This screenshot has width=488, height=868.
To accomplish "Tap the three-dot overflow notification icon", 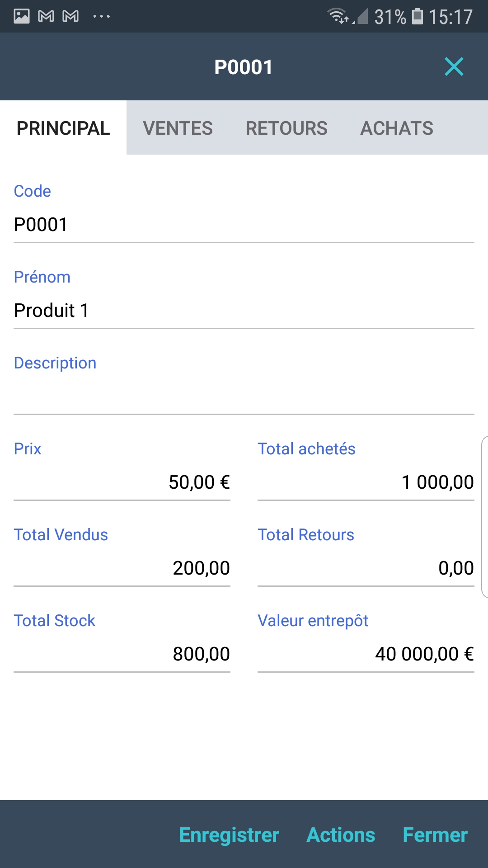I will 101,16.
